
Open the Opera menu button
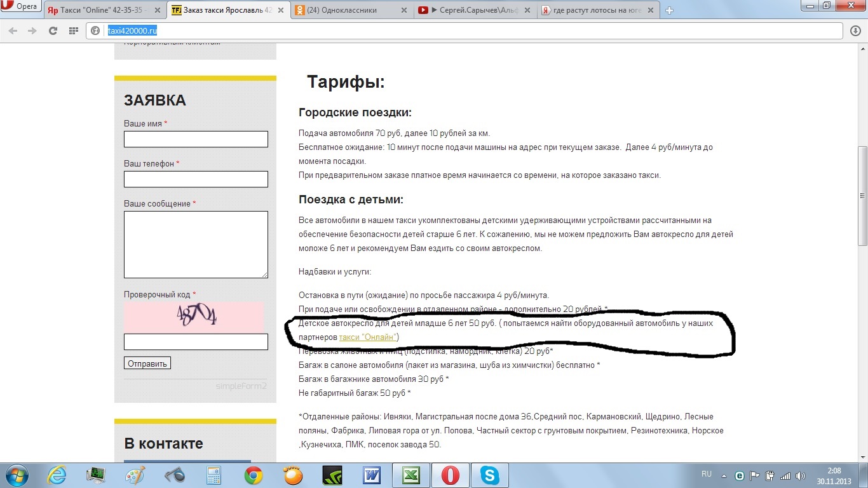(x=20, y=7)
